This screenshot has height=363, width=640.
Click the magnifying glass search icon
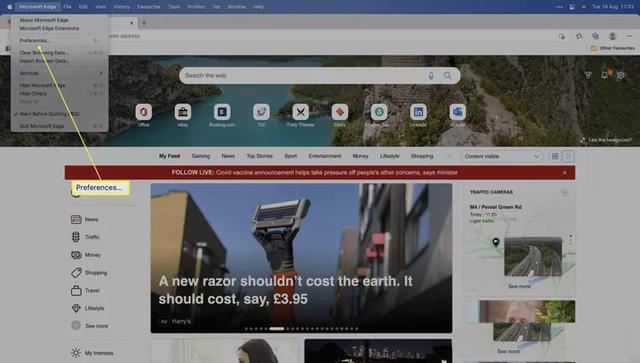tap(448, 76)
